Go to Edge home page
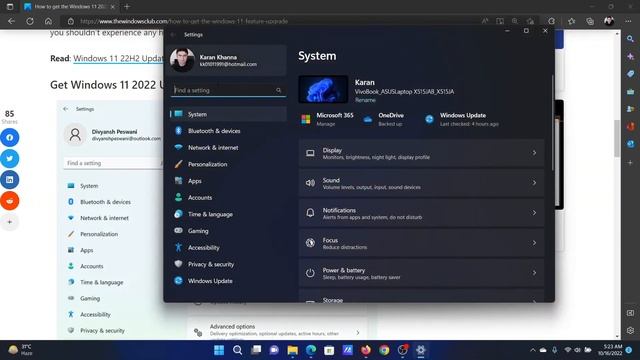Image resolution: width=640 pixels, height=360 pixels. (x=48, y=21)
